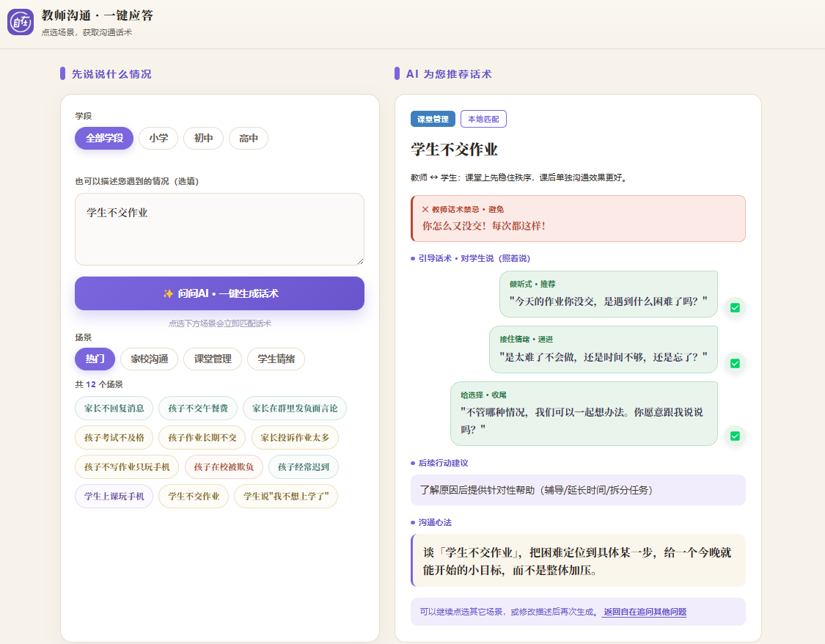Click the 课堂管理 category tag in results
Viewport: 825px width, 644px height.
point(433,119)
